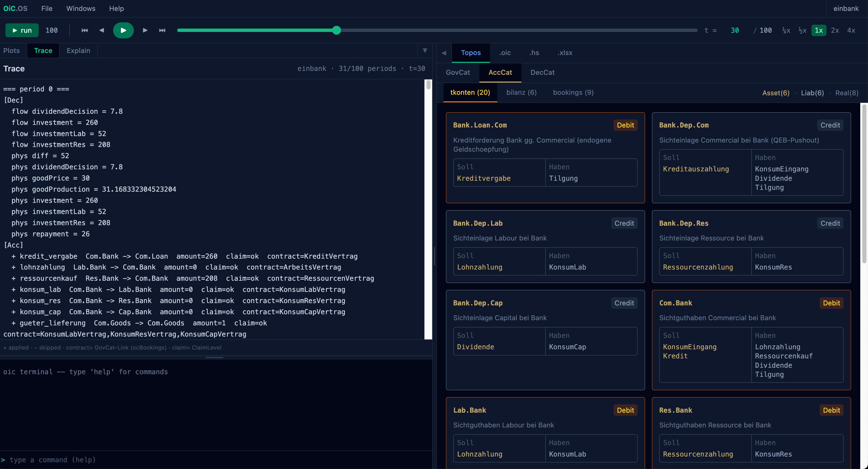
Task: Switch to DecCat category
Action: click(542, 72)
